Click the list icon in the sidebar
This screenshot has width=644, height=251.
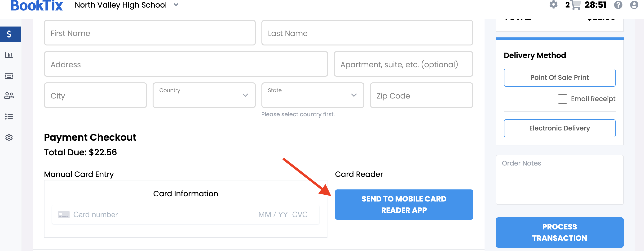[9, 116]
